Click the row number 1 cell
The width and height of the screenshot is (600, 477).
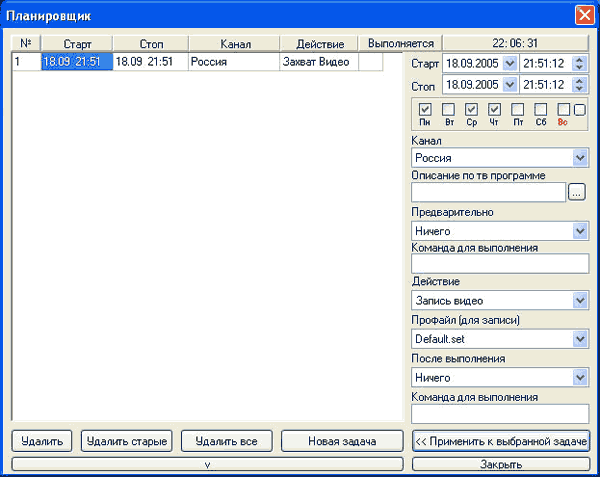coord(26,62)
